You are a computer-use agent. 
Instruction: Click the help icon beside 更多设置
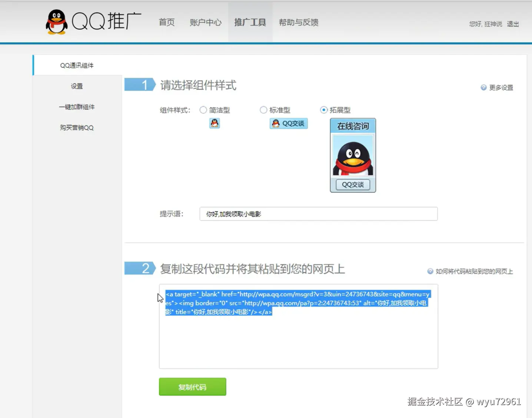[x=483, y=87]
